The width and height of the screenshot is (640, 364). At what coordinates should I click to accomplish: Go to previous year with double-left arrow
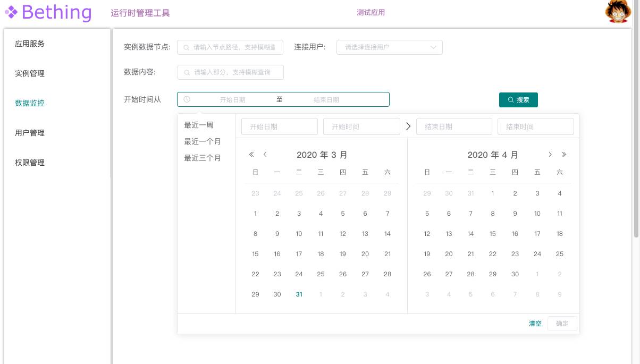click(252, 155)
